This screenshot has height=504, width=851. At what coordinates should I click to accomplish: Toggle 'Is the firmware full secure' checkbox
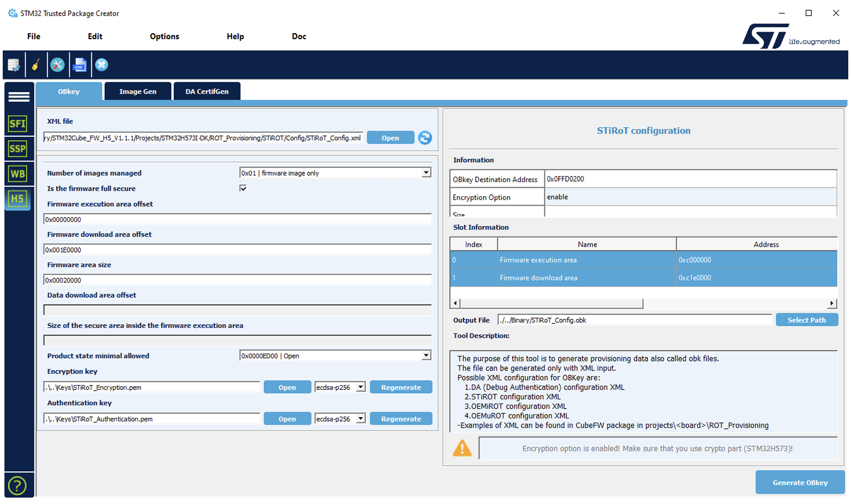(x=243, y=188)
